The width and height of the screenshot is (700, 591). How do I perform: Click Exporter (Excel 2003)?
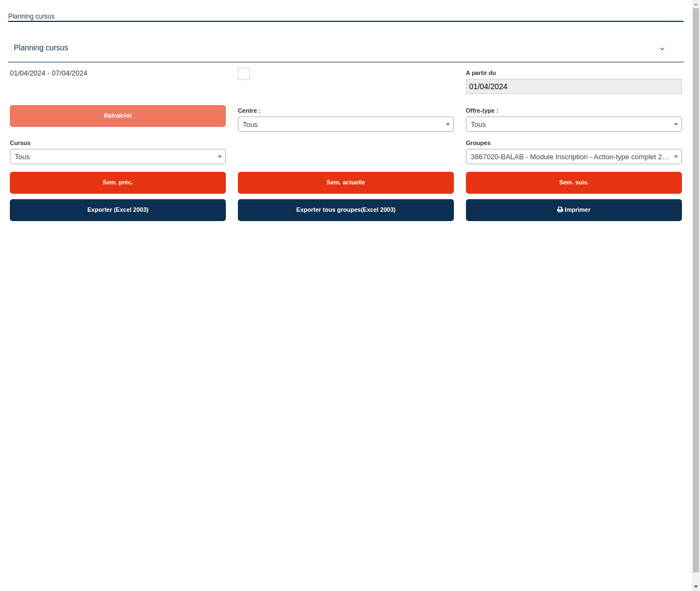118,210
